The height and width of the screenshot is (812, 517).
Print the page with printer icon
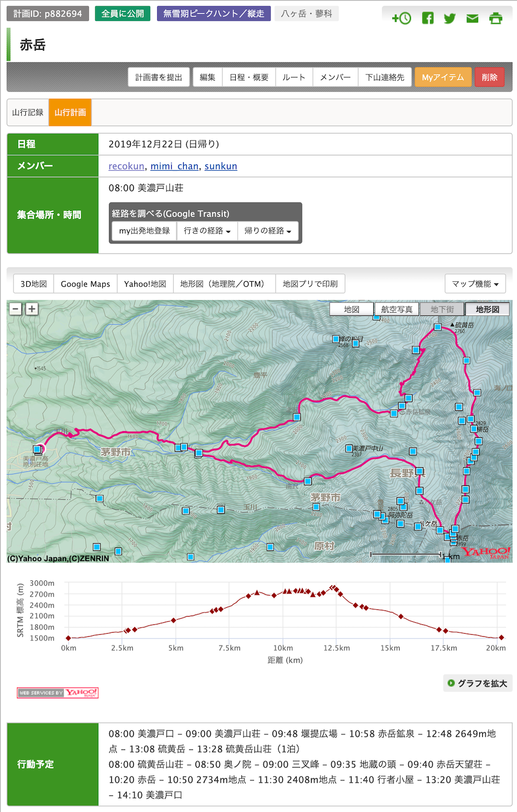point(495,19)
